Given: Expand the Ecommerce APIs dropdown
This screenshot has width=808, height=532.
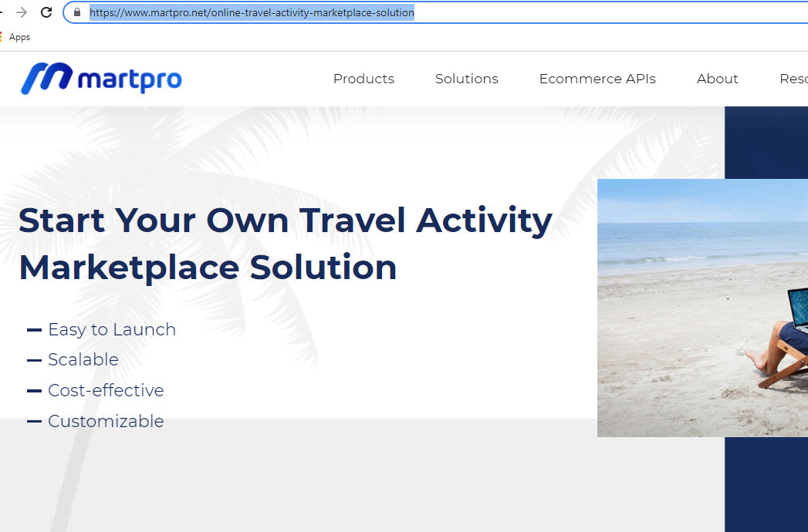Looking at the screenshot, I should click(597, 79).
